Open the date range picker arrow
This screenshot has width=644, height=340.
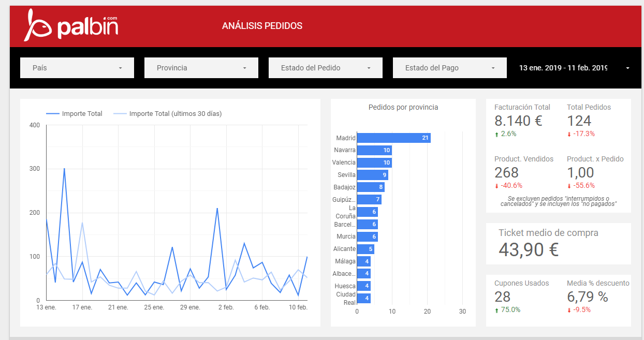(x=627, y=68)
